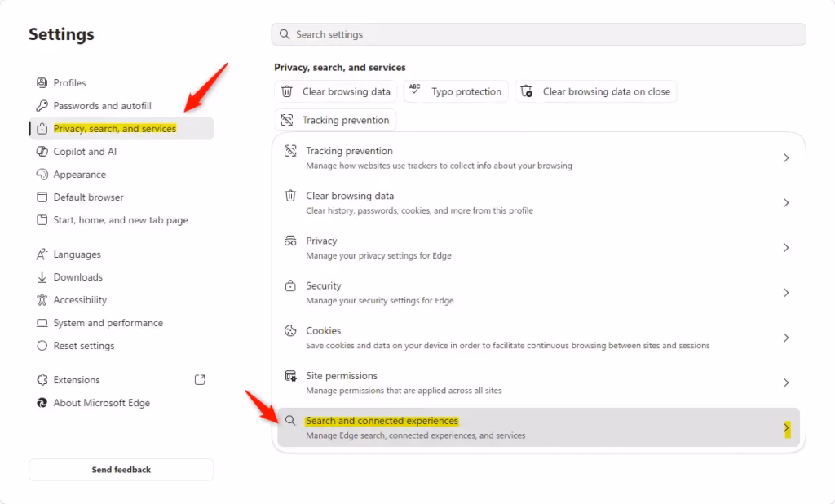Screen dimensions: 835x504
Task: Click the Privacy row incognito icon
Action: coord(290,241)
